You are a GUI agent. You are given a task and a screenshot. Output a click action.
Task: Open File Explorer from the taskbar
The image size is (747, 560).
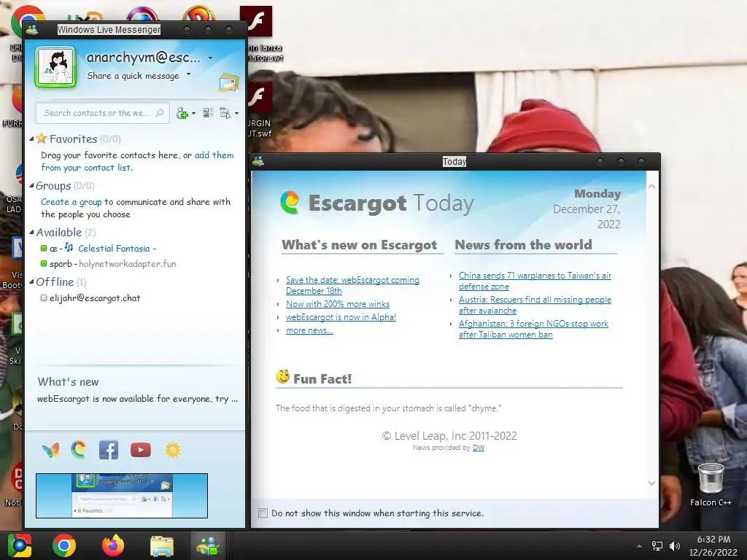coord(162,545)
